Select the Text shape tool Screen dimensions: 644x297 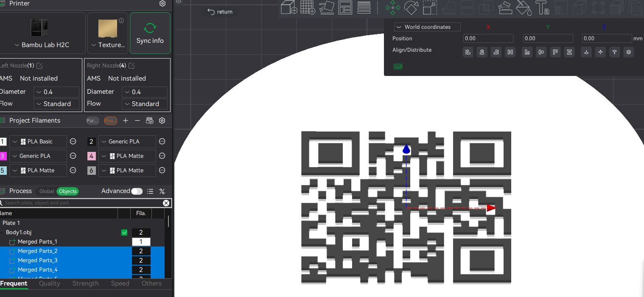point(542,7)
